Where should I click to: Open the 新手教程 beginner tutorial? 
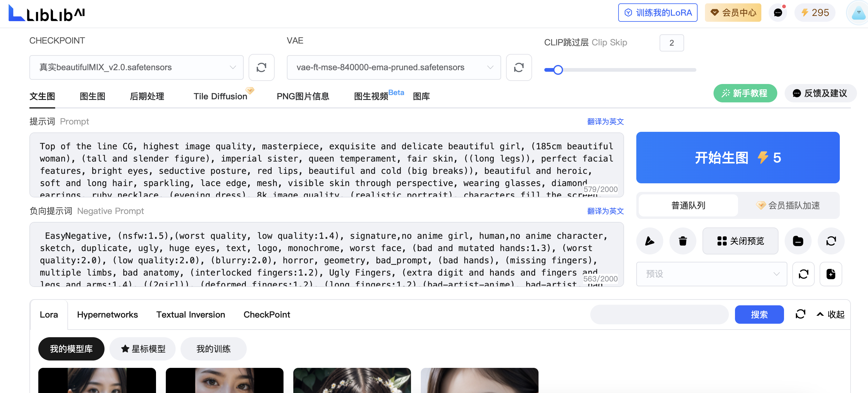point(745,93)
